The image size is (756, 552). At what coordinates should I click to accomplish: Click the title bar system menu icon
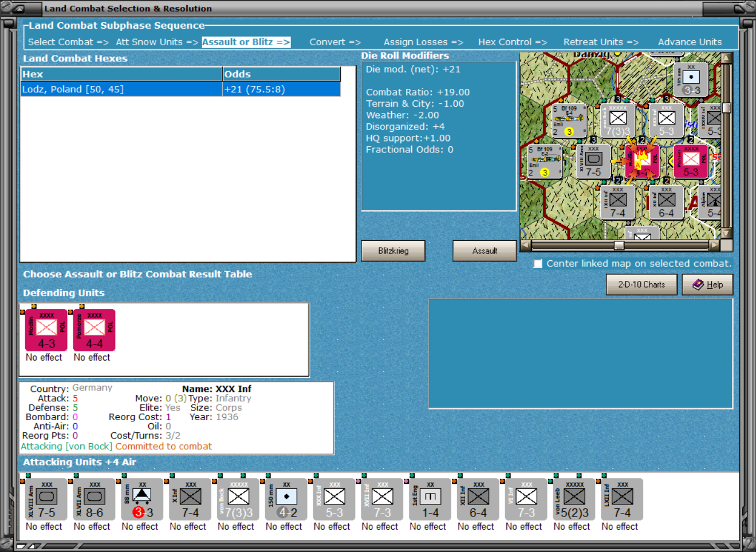click(19, 8)
